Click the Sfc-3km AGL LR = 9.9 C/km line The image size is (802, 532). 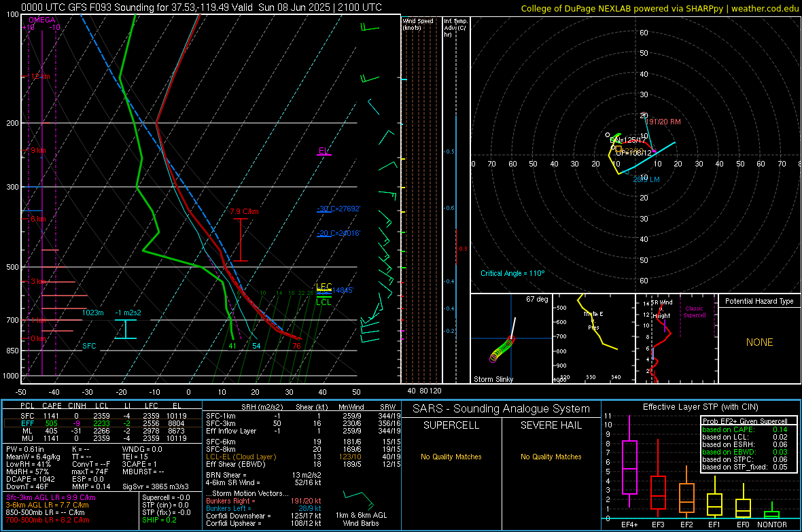pos(51,498)
